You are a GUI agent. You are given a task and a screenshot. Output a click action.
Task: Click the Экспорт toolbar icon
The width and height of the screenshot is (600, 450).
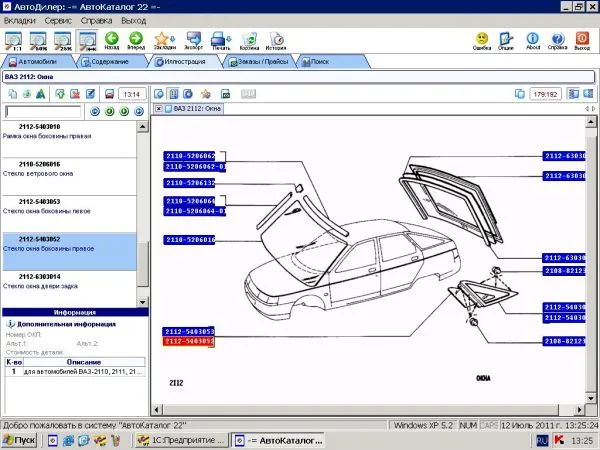click(x=194, y=41)
